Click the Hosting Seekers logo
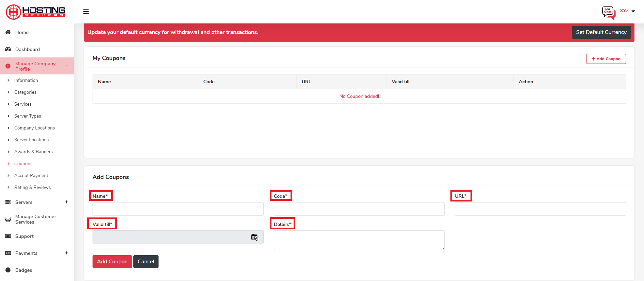Viewport: 644px width, 281px height. pos(36,12)
